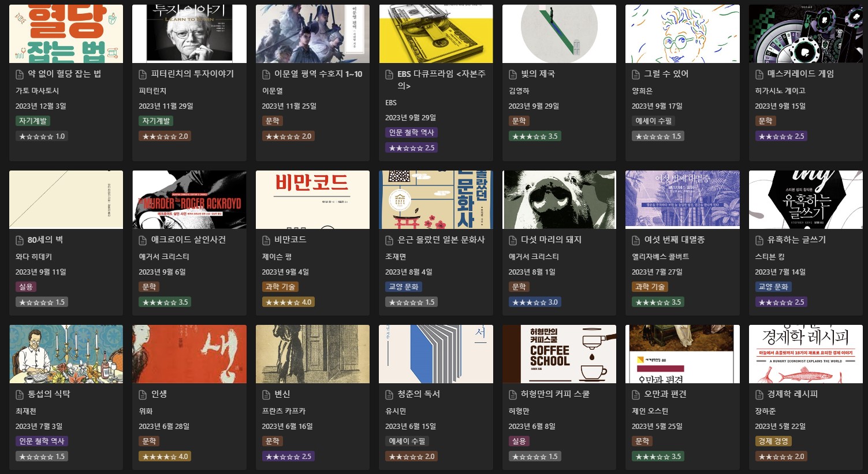Click the 1.0 star rating on 혈당 card
This screenshot has height=474, width=868.
[x=42, y=136]
